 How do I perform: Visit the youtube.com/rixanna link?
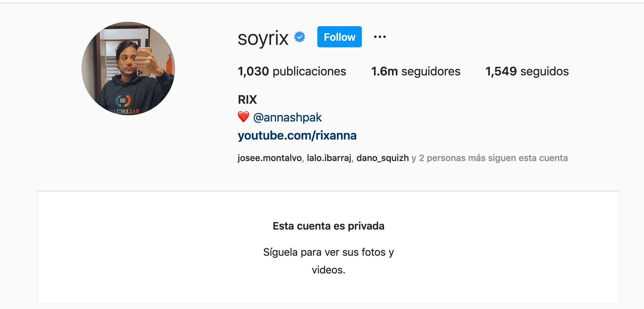(x=297, y=135)
